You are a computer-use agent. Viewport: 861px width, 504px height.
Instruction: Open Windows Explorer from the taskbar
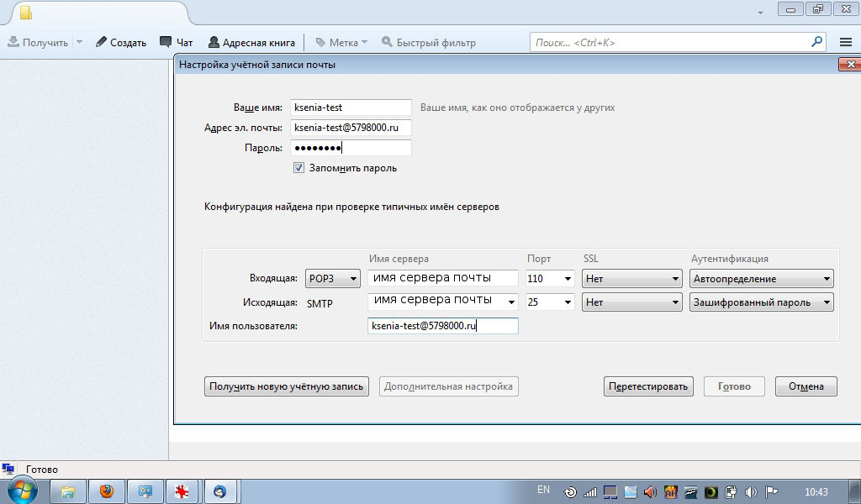pyautogui.click(x=69, y=491)
